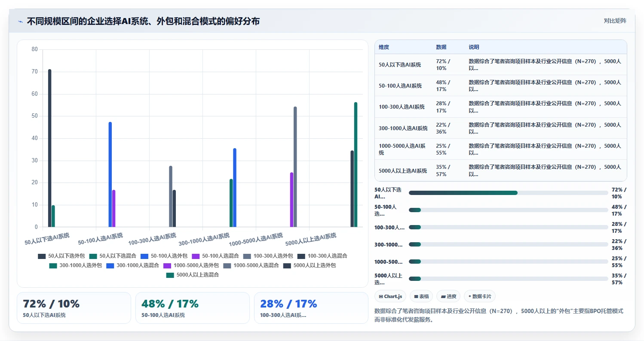Toggle the 1000-5000人选混合 legend entry
Screen dimensions: 644x341
click(x=251, y=265)
